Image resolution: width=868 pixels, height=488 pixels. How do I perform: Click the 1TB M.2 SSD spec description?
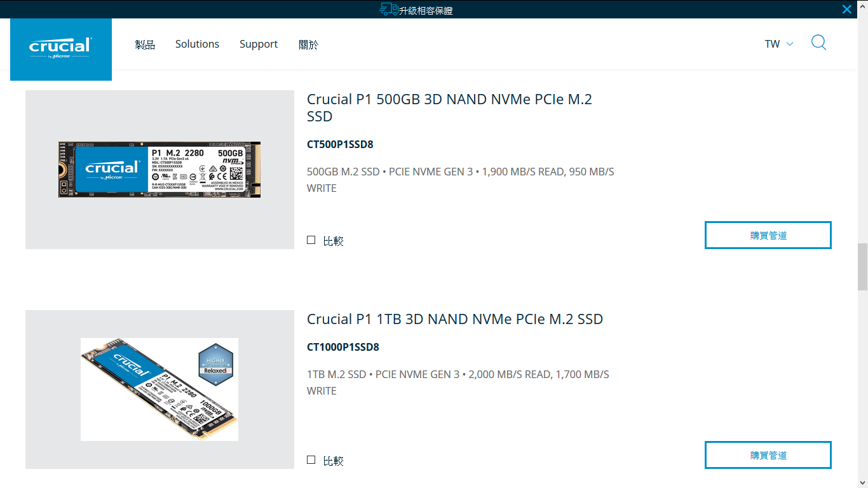coord(458,383)
